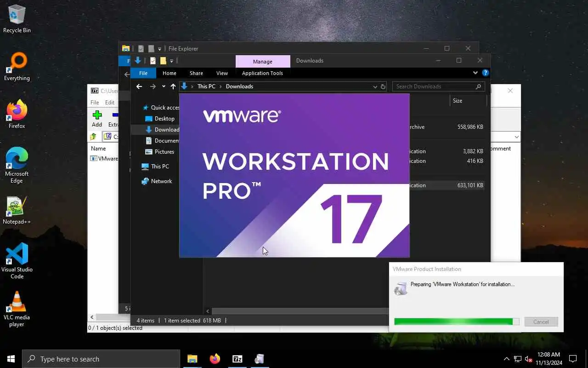Screen dimensions: 588x368
Task: Click the up-folder icon in 7-Zip
Action: coord(93,137)
